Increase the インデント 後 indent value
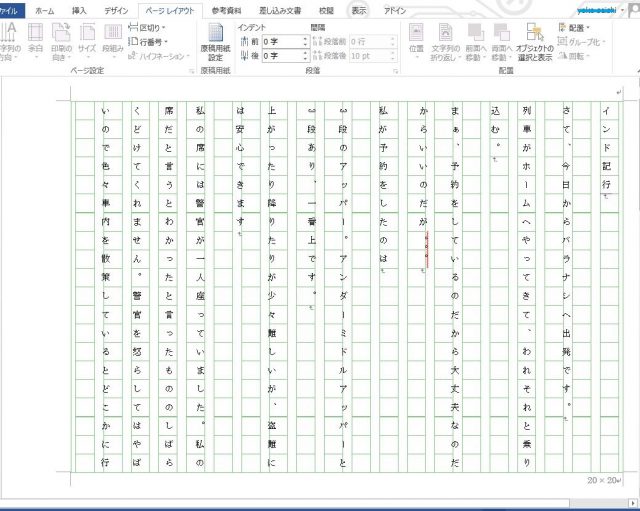Screen dimensions: 640x511 (x=302, y=54)
